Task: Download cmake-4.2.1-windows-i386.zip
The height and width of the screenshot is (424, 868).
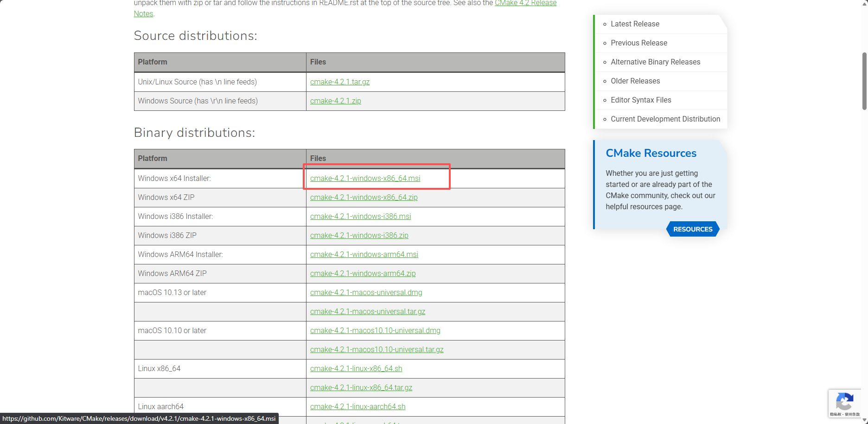Action: click(x=359, y=235)
